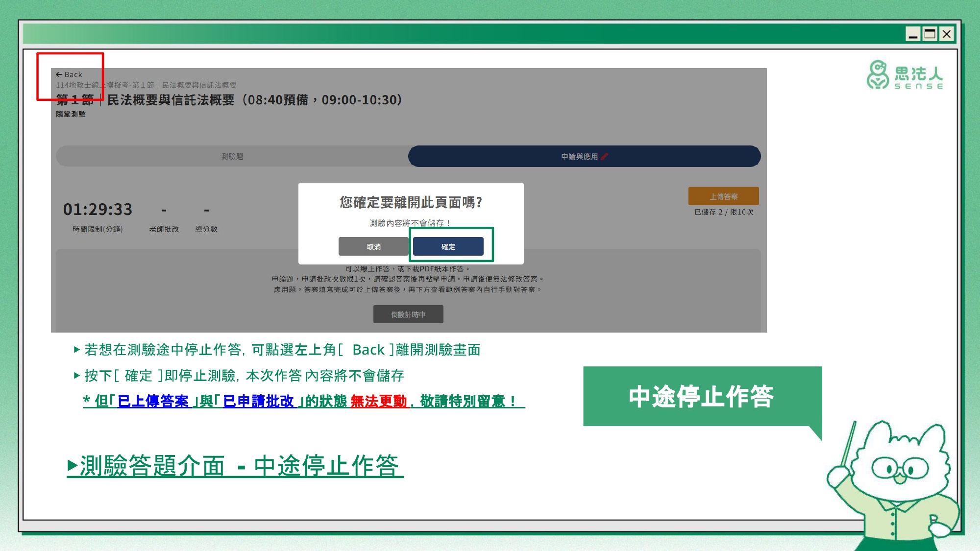Click the 取消 cancel button

click(x=373, y=246)
